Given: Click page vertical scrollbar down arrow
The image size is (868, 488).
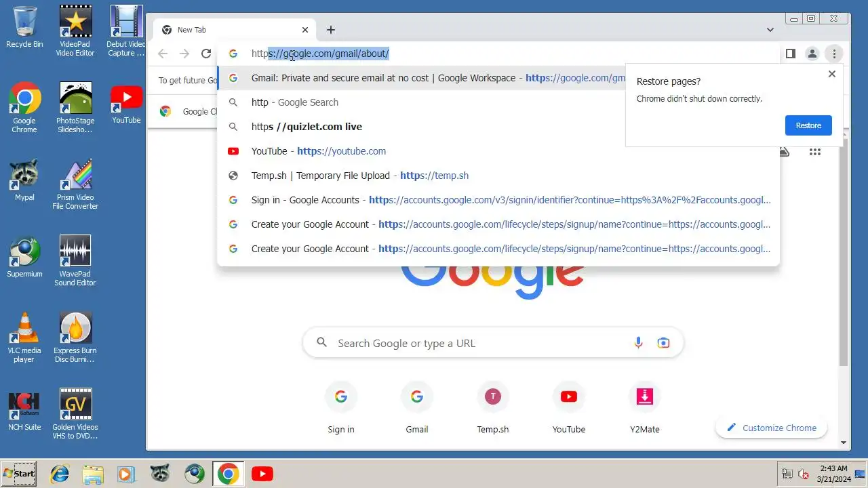Looking at the screenshot, I should [844, 443].
